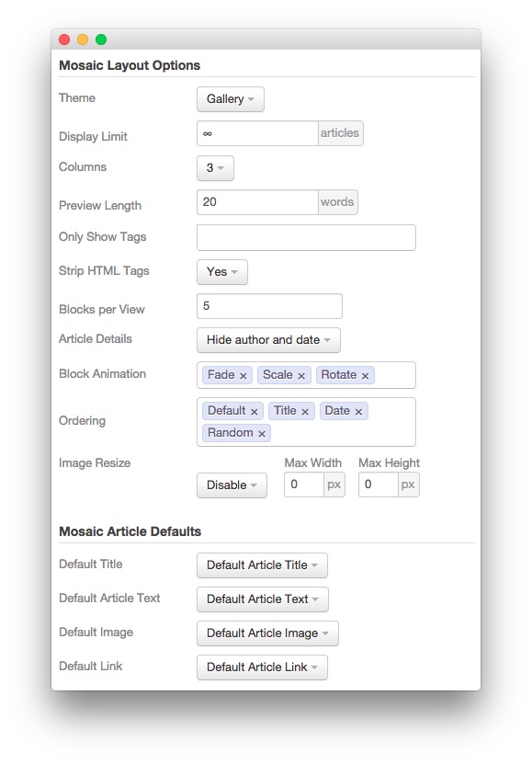This screenshot has width=532, height=764.
Task: Remove the Date ordering tag
Action: click(358, 412)
